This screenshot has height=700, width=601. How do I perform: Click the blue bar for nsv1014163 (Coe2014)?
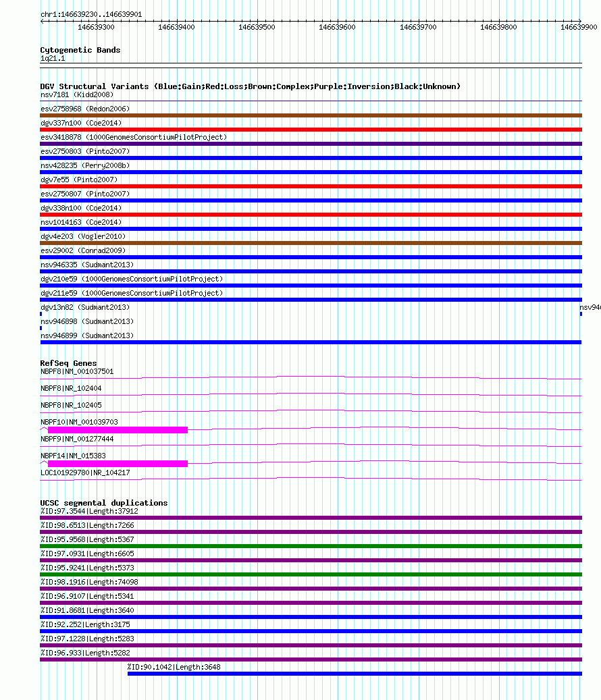[311, 229]
